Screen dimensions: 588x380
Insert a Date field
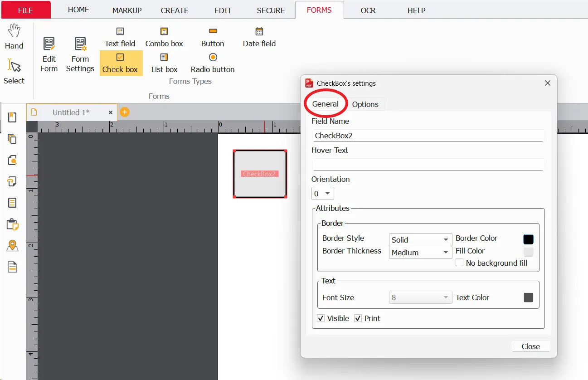(259, 37)
